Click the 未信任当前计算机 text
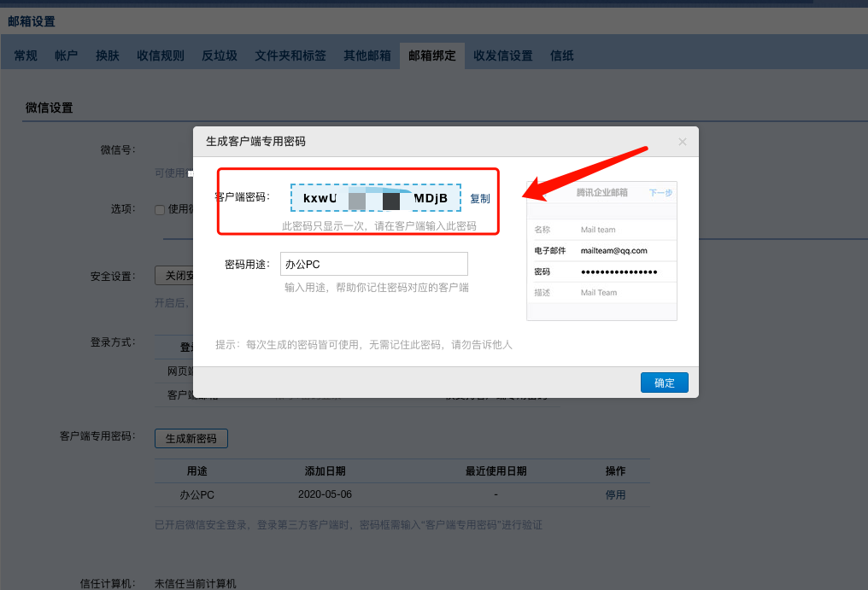The height and width of the screenshot is (590, 868). 196,583
